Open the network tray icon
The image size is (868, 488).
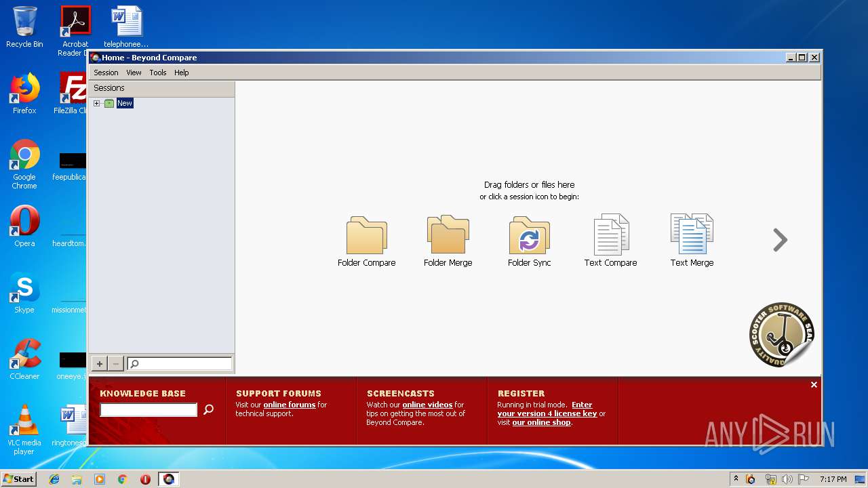[770, 479]
